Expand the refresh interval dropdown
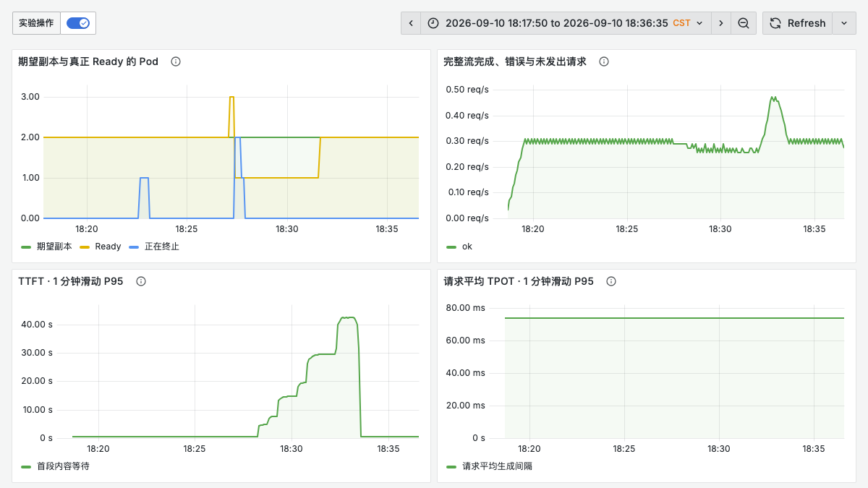868x488 pixels. pos(843,23)
